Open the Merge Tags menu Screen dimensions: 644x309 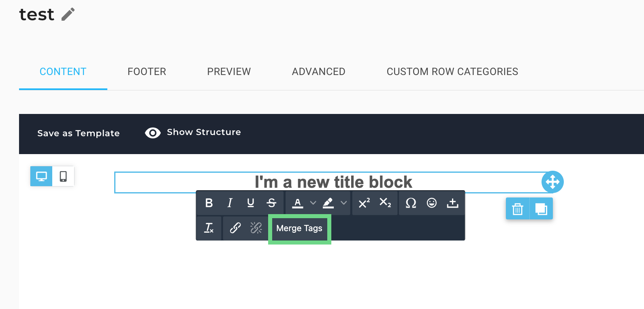pyautogui.click(x=299, y=228)
